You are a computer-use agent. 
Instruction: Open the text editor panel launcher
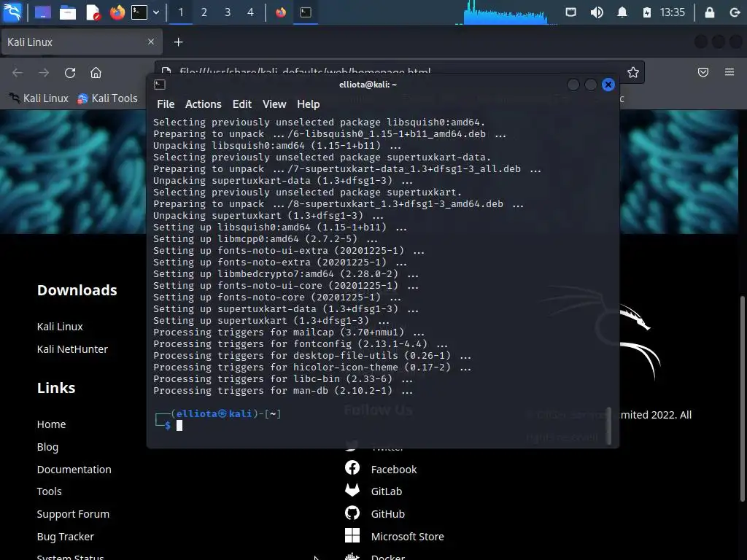coord(93,12)
